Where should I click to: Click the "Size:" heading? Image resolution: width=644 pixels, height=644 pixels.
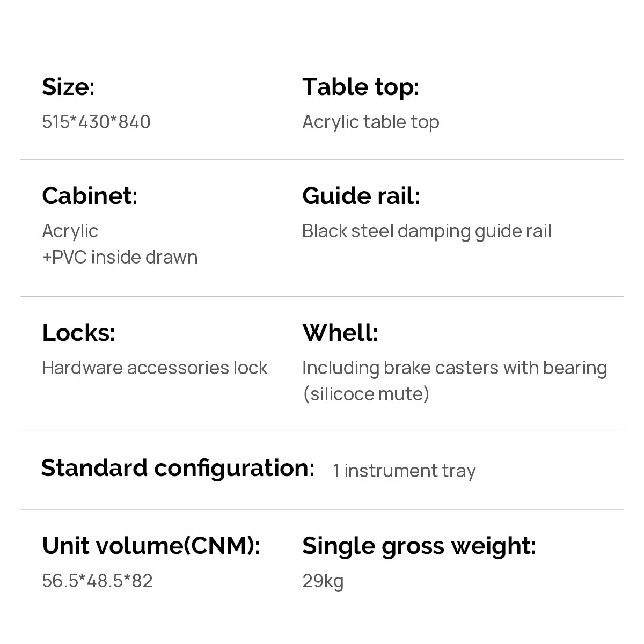(68, 87)
